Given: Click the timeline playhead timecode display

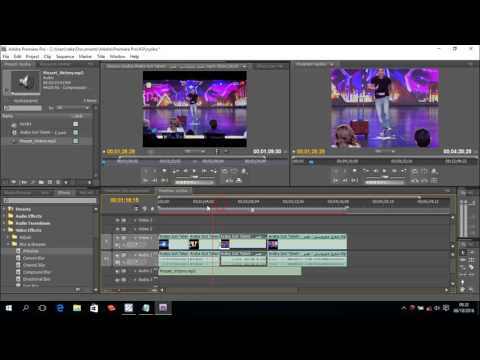Looking at the screenshot, I should 124,200.
